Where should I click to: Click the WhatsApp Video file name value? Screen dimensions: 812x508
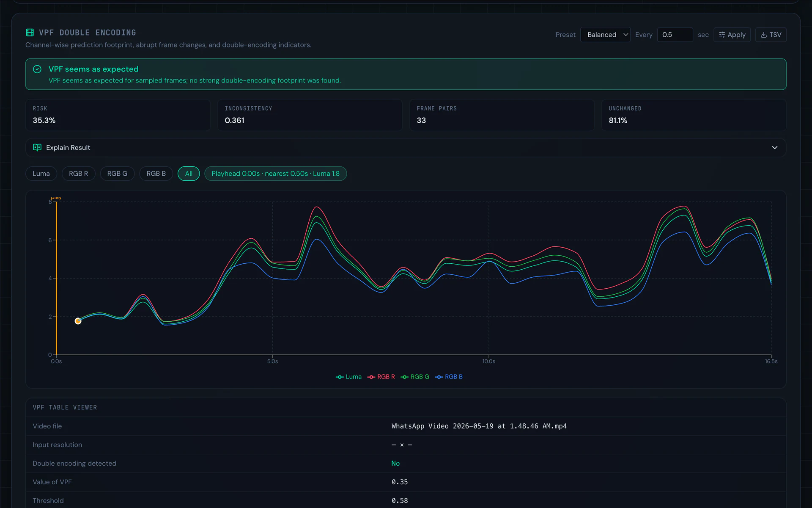479,426
